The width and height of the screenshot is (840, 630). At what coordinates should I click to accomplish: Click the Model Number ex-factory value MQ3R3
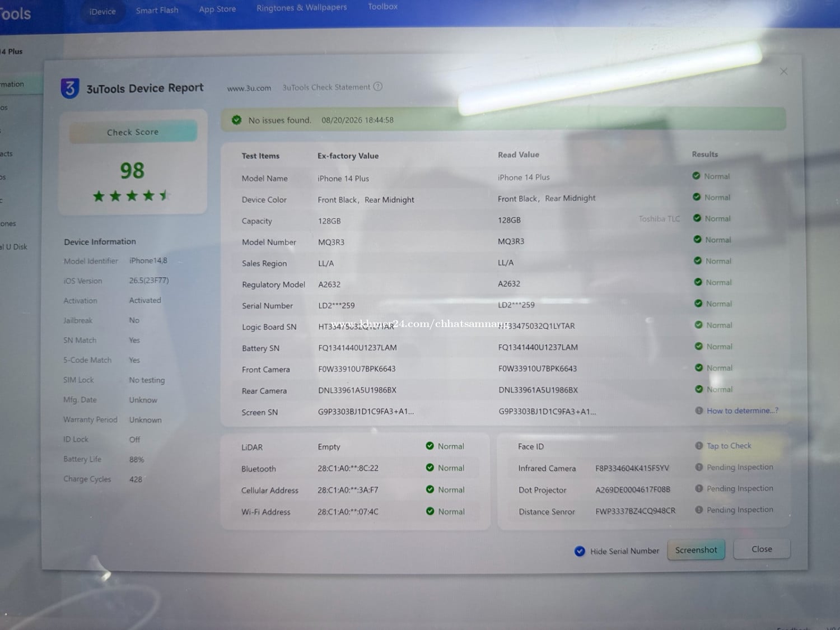(x=331, y=242)
